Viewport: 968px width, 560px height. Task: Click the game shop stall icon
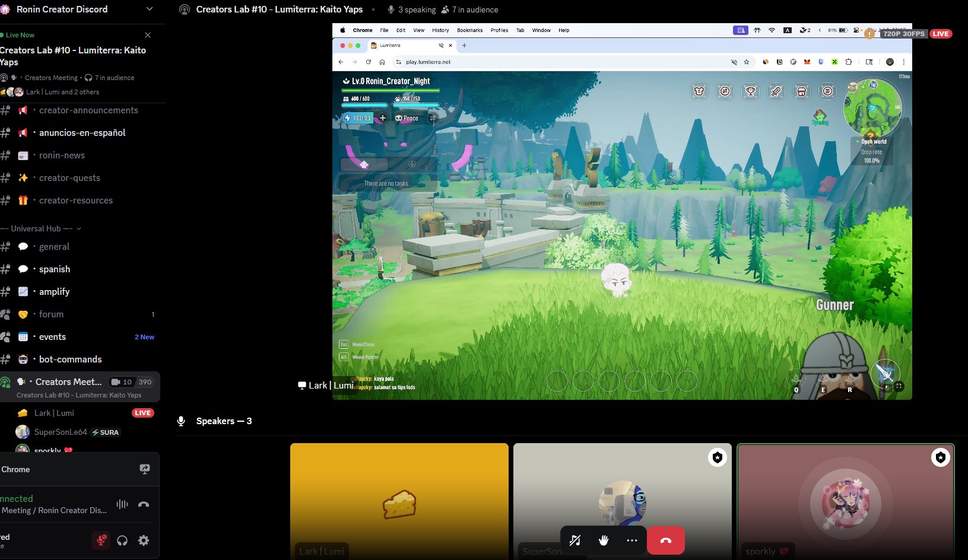click(x=802, y=91)
